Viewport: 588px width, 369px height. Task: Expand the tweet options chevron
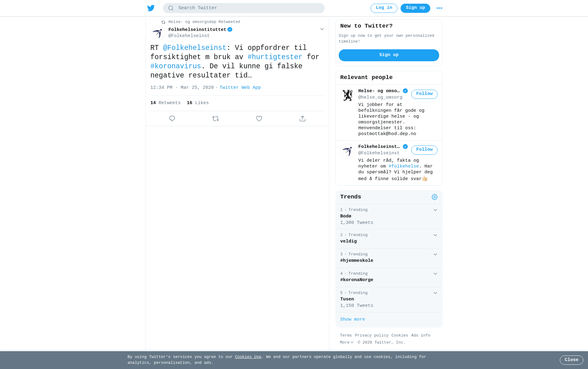click(322, 29)
